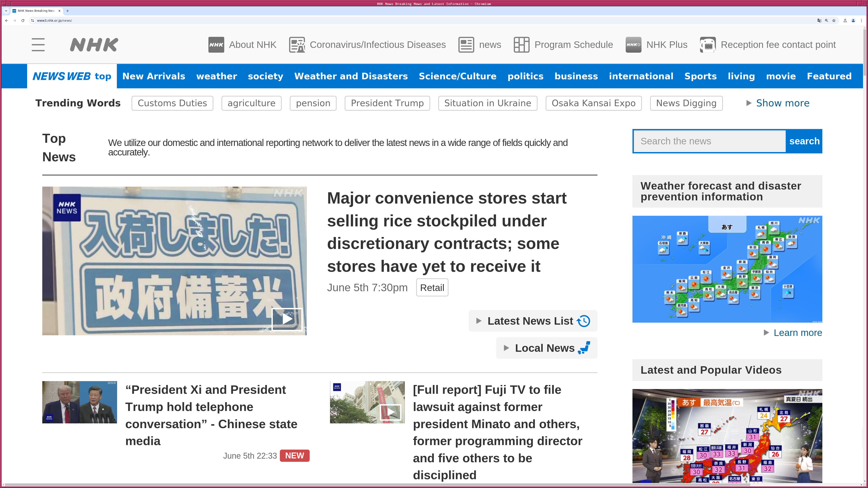The image size is (868, 488).
Task: Focus the Search the news field
Action: [x=709, y=141]
